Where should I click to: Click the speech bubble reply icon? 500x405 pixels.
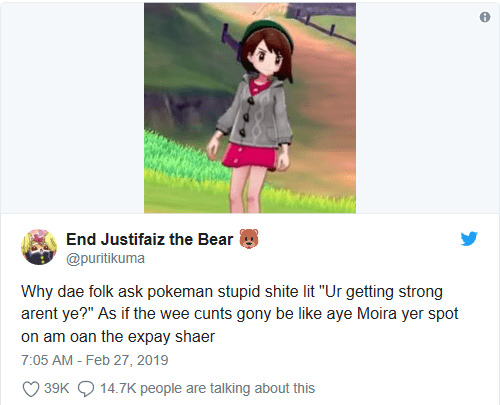coord(86,389)
